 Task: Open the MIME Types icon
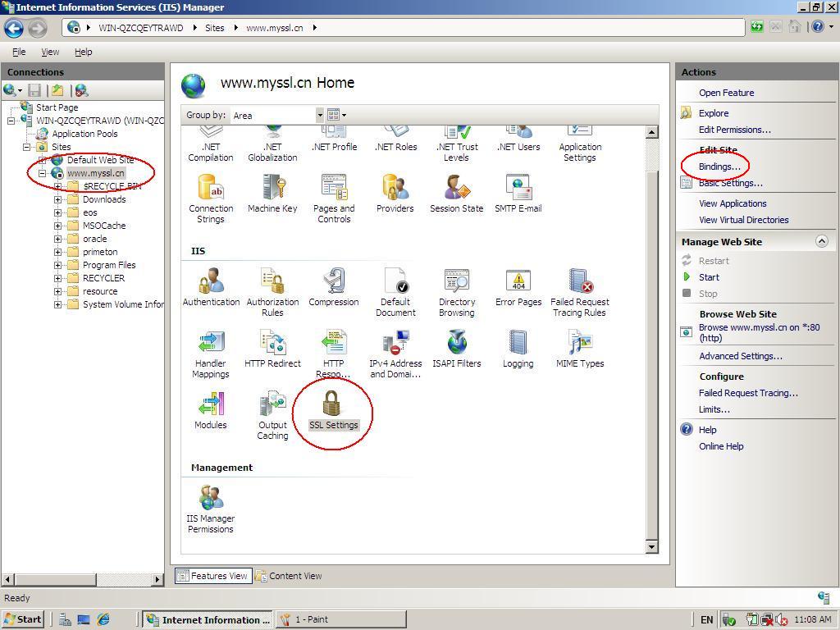coord(579,347)
